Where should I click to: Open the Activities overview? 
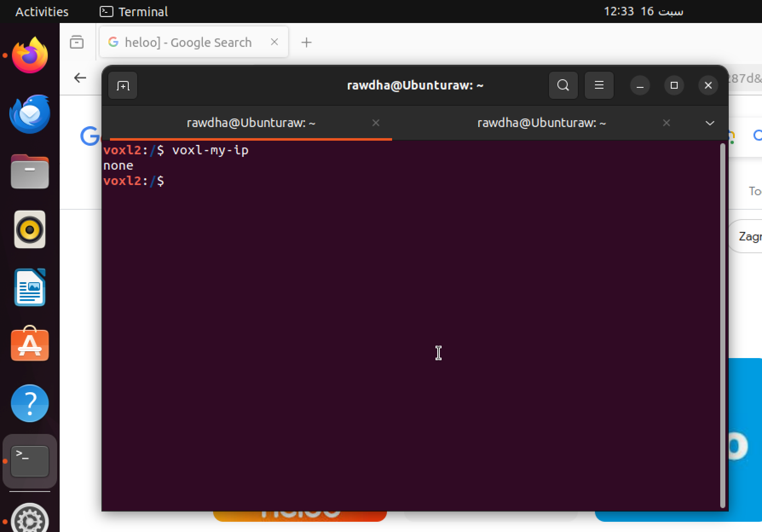[42, 12]
